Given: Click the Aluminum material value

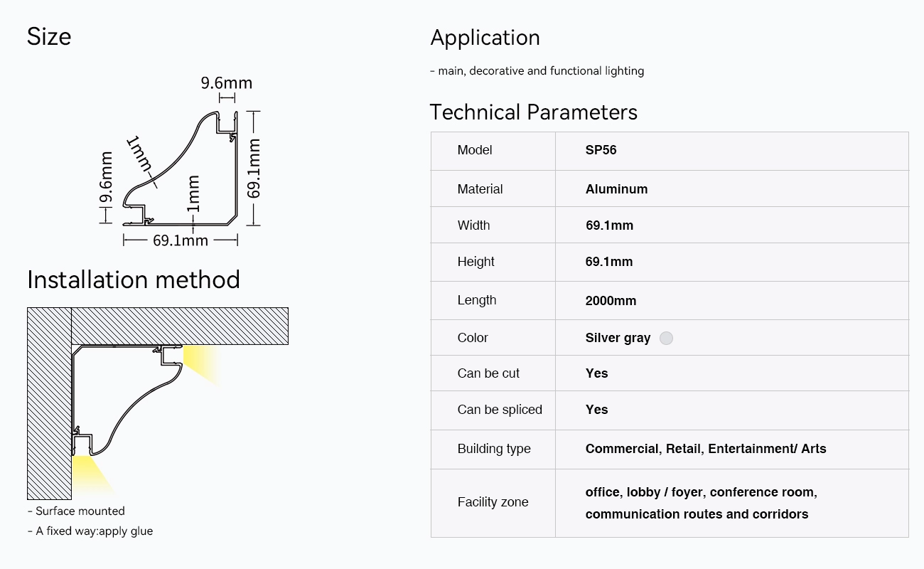Looking at the screenshot, I should (616, 189).
